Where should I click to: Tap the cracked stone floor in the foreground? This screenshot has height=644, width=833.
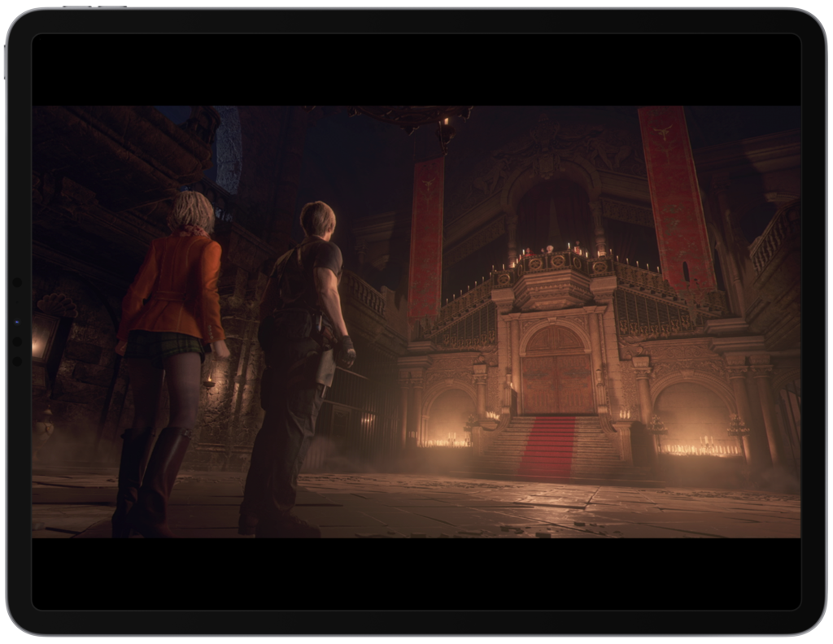[488, 508]
